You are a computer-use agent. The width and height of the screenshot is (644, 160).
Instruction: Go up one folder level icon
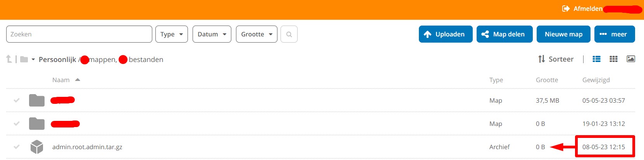pyautogui.click(x=9, y=59)
